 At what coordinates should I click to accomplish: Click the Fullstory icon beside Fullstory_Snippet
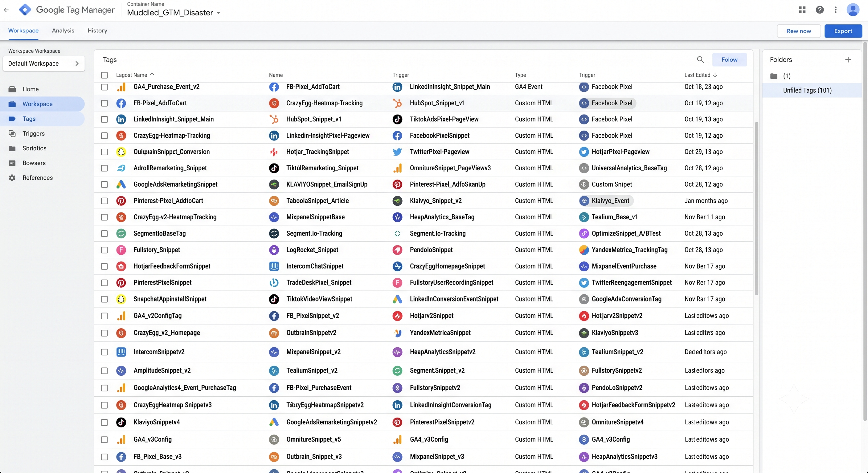point(121,250)
